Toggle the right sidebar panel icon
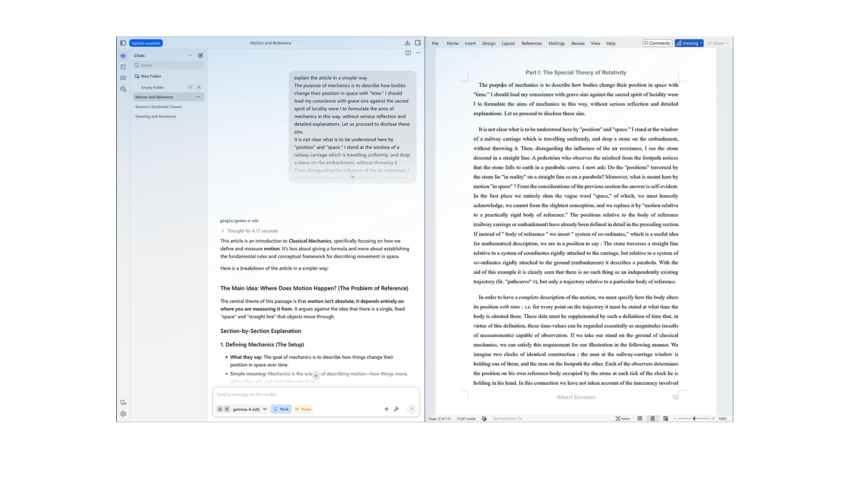 (x=418, y=43)
